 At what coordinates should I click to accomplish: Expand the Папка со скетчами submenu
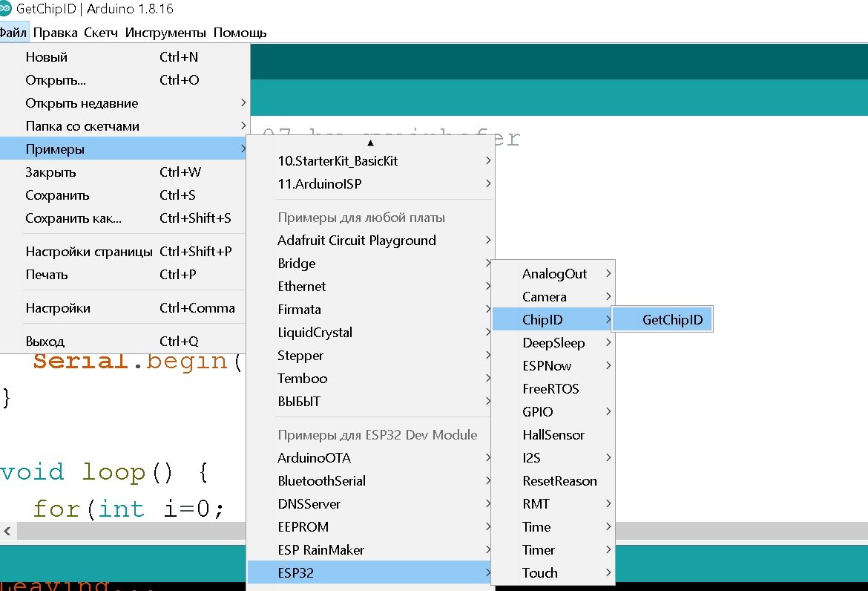123,126
